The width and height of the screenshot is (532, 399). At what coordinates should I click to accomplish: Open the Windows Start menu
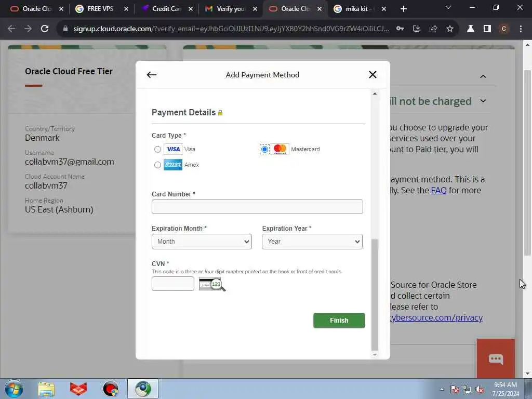[x=14, y=389]
